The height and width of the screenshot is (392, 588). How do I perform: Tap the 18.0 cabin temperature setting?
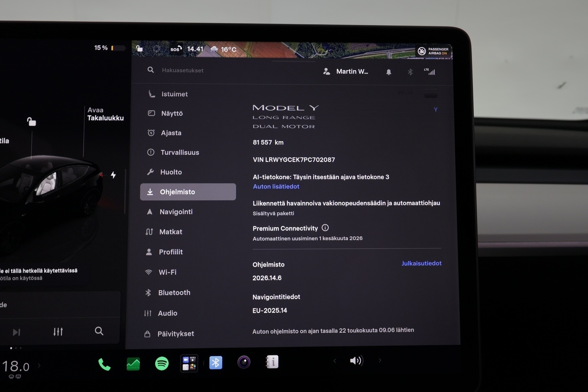pyautogui.click(x=16, y=367)
